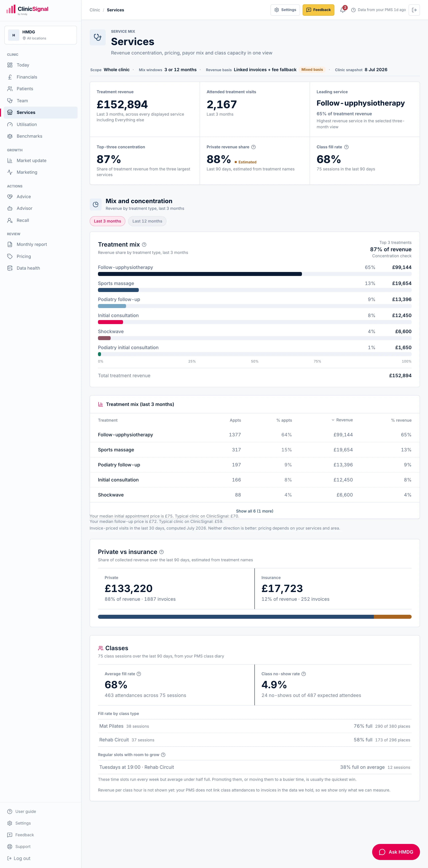Open Private vs insurance help icon

pyautogui.click(x=162, y=552)
